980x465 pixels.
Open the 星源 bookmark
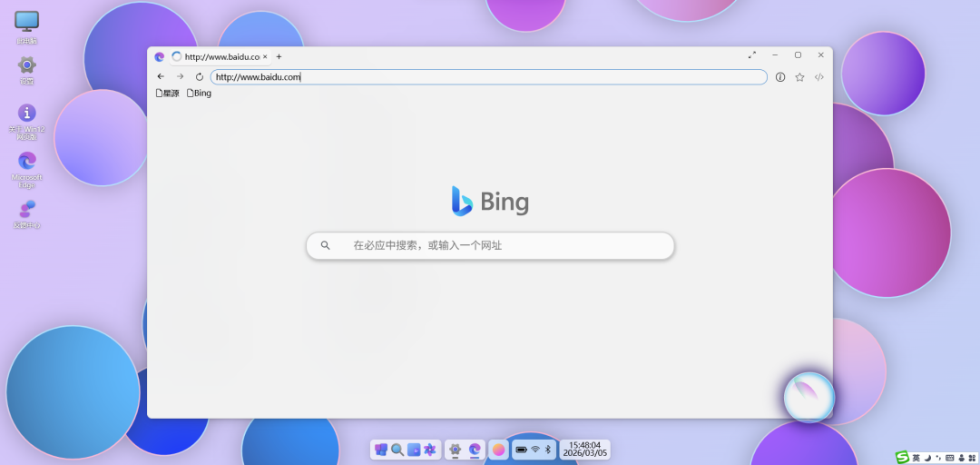click(x=167, y=94)
